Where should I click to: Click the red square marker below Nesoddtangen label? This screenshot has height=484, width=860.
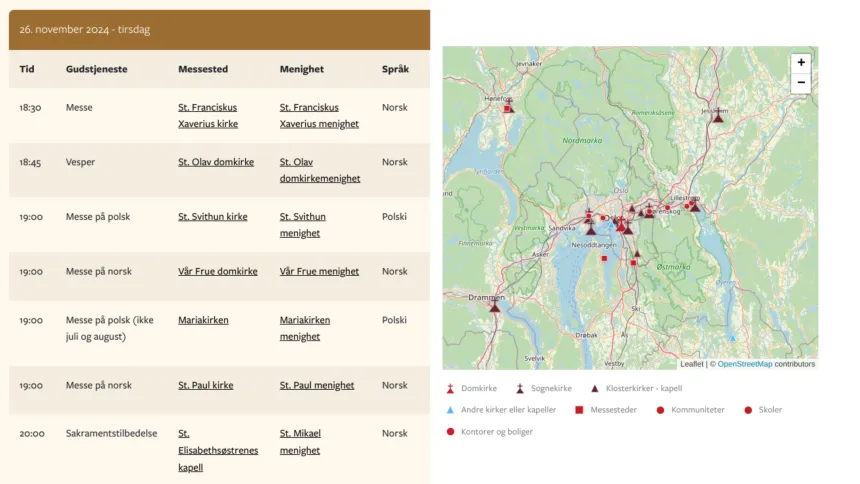pos(604,258)
